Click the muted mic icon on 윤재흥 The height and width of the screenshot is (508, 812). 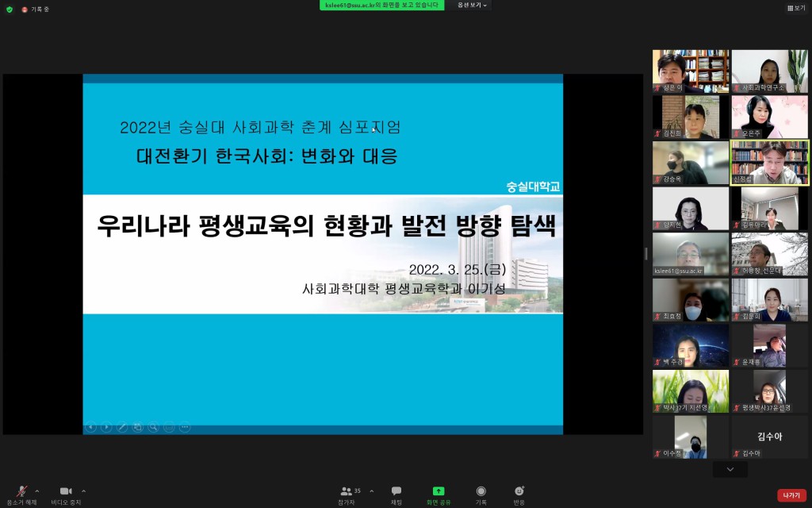737,362
